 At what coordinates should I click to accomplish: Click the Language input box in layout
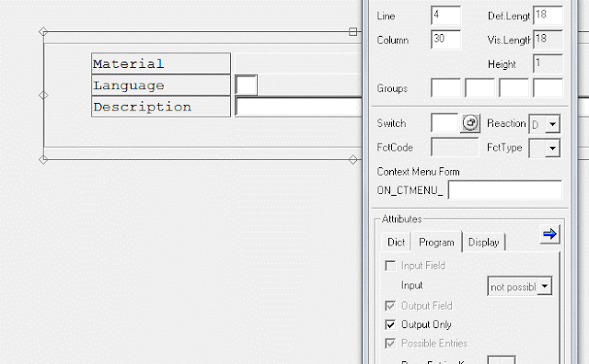click(x=246, y=85)
